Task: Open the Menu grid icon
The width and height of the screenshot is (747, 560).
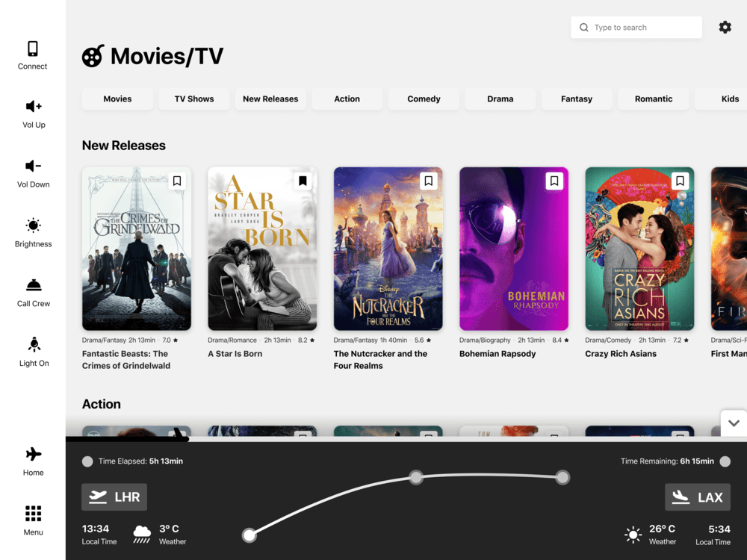Action: (x=34, y=514)
